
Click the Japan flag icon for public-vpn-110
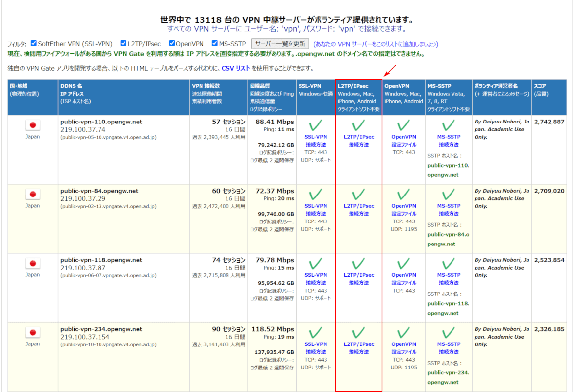33,125
